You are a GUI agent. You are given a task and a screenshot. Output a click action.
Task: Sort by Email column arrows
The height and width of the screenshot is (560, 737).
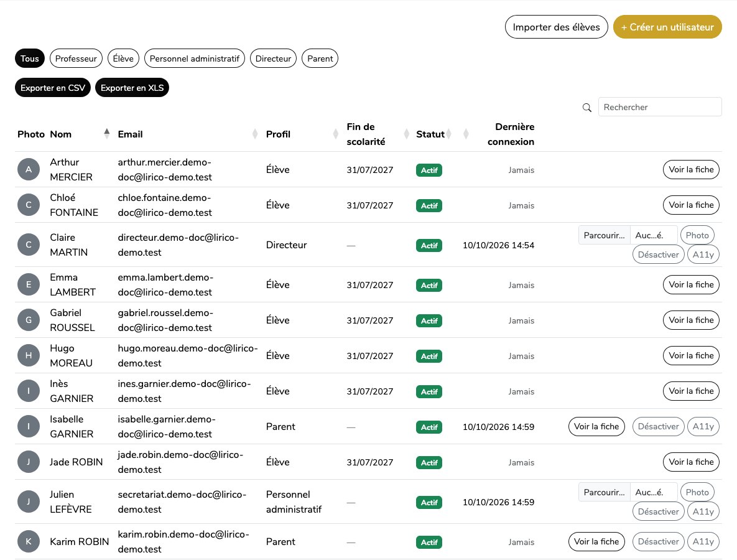point(255,134)
